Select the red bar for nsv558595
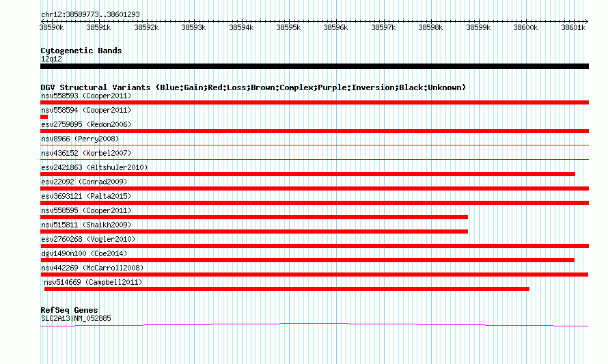This screenshot has height=364, width=608. [x=254, y=217]
